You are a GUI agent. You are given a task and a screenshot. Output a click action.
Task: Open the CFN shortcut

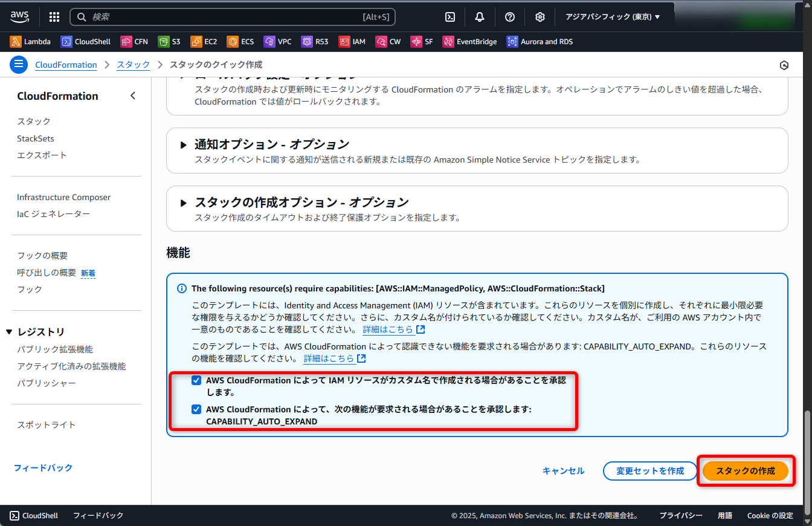[x=134, y=42]
